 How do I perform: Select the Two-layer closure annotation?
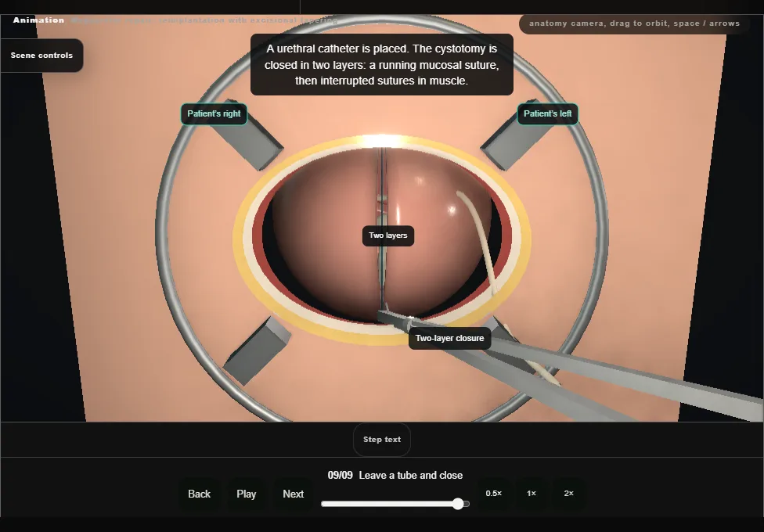(x=450, y=339)
